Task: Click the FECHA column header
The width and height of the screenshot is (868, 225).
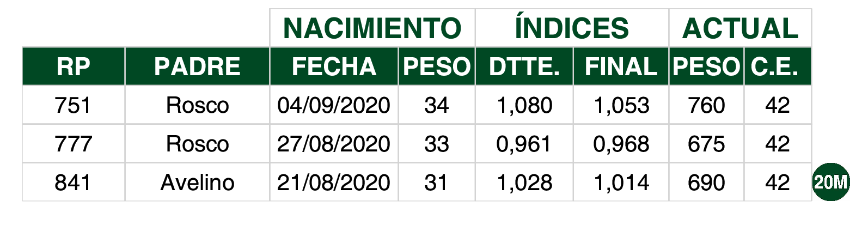Action: pos(334,66)
